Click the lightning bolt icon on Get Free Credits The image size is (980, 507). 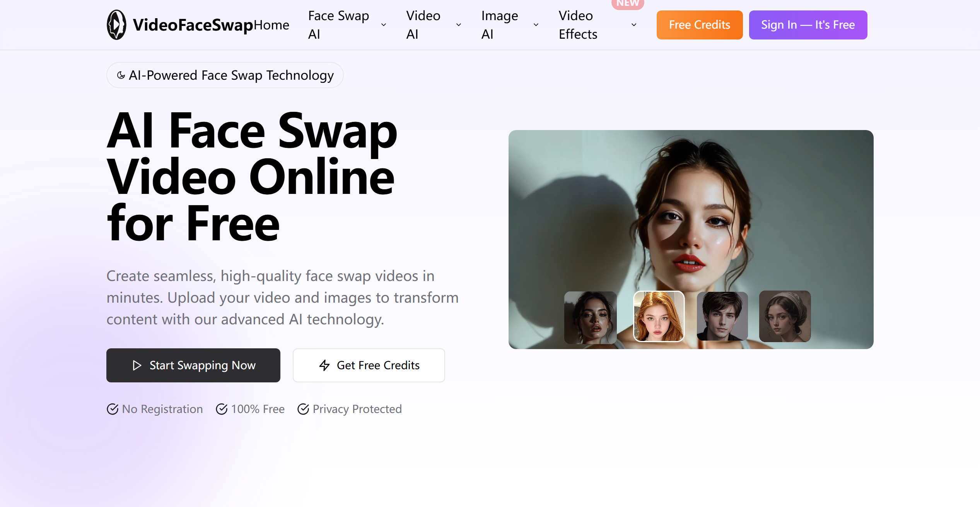tap(324, 365)
